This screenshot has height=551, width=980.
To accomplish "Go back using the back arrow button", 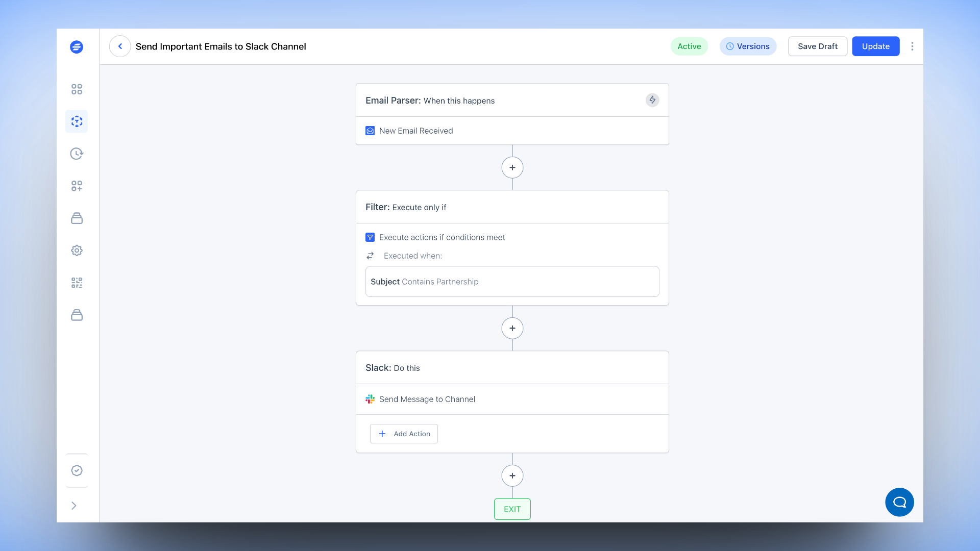I will 120,46.
